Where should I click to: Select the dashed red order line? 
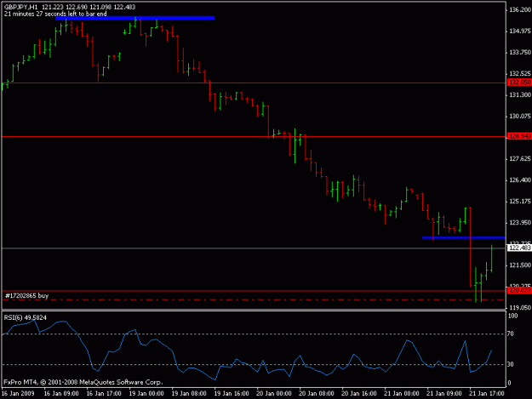(254, 300)
